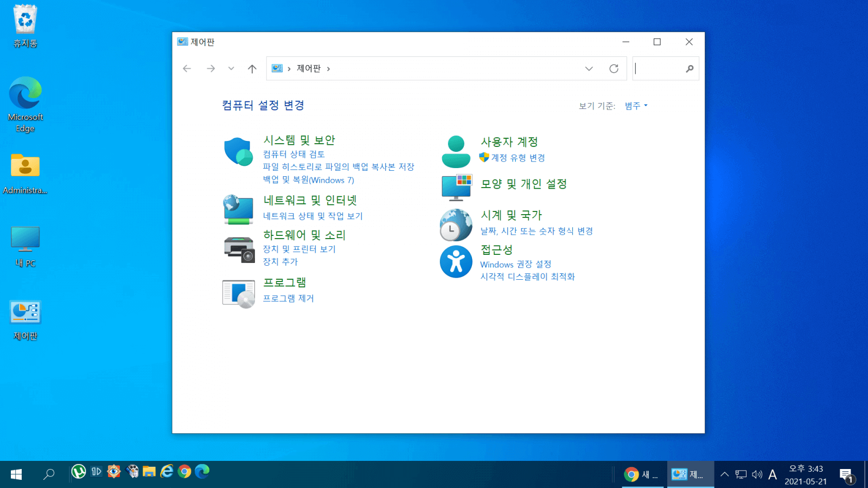Open 시스템 및 보안 heading link
Viewport: 868px width, 488px height.
[299, 140]
